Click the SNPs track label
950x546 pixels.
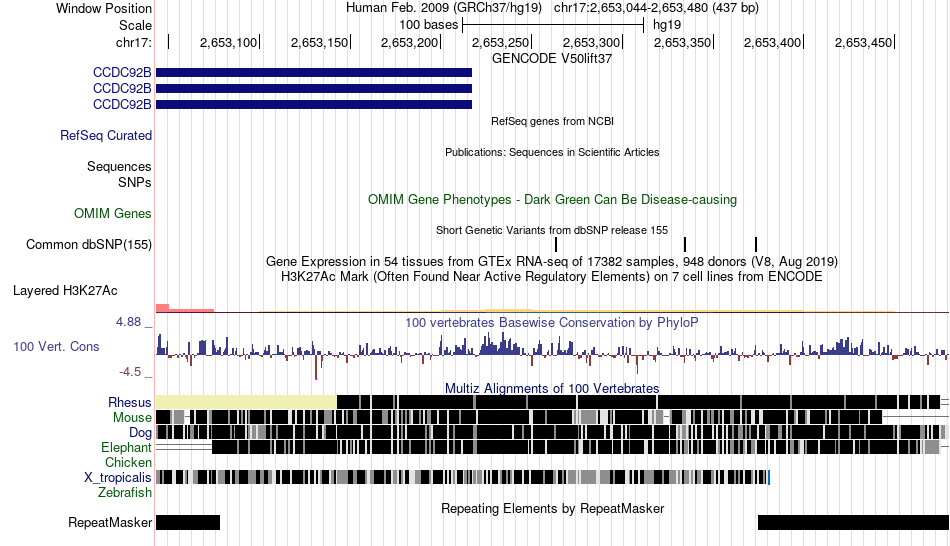(135, 182)
